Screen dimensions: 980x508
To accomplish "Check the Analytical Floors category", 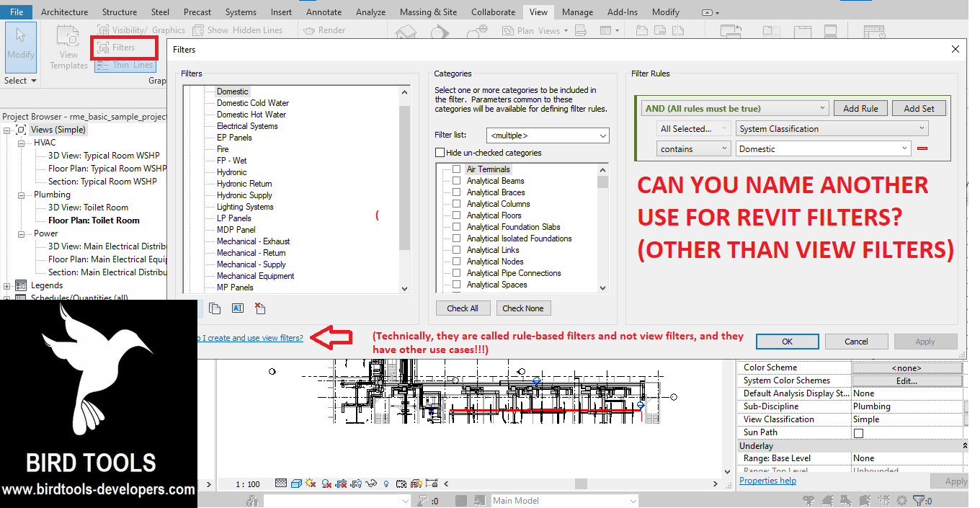I will pos(456,215).
